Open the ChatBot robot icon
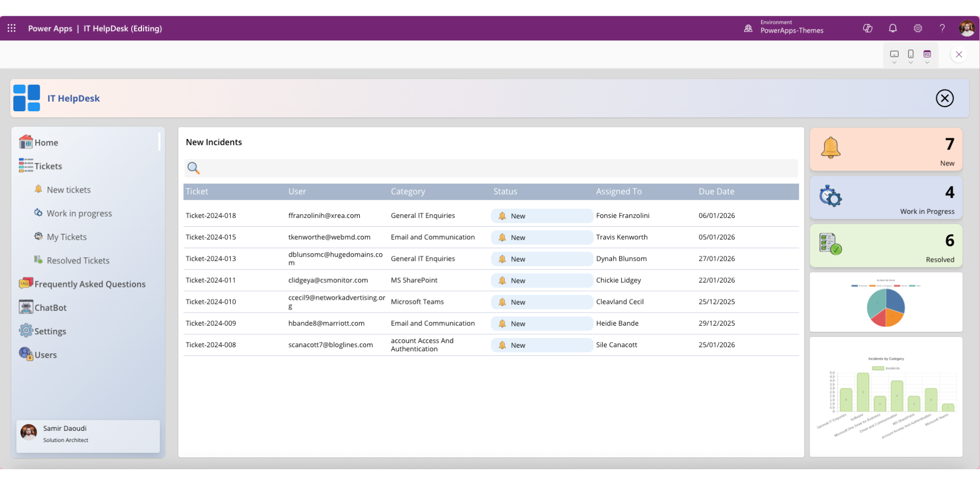Viewport: 980px width, 485px height. 26,307
